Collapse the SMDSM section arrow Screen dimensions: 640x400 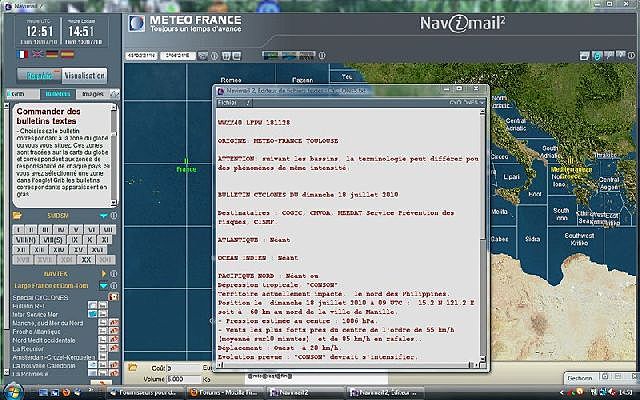coord(104,216)
